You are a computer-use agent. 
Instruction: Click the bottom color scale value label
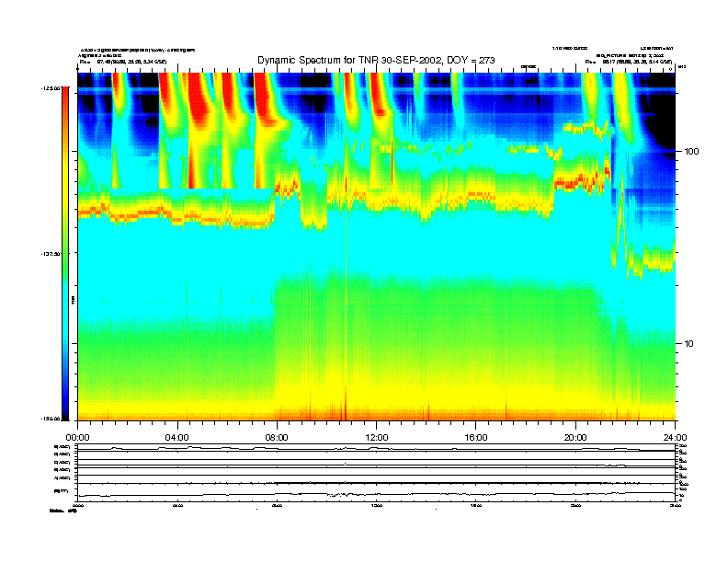click(x=51, y=419)
